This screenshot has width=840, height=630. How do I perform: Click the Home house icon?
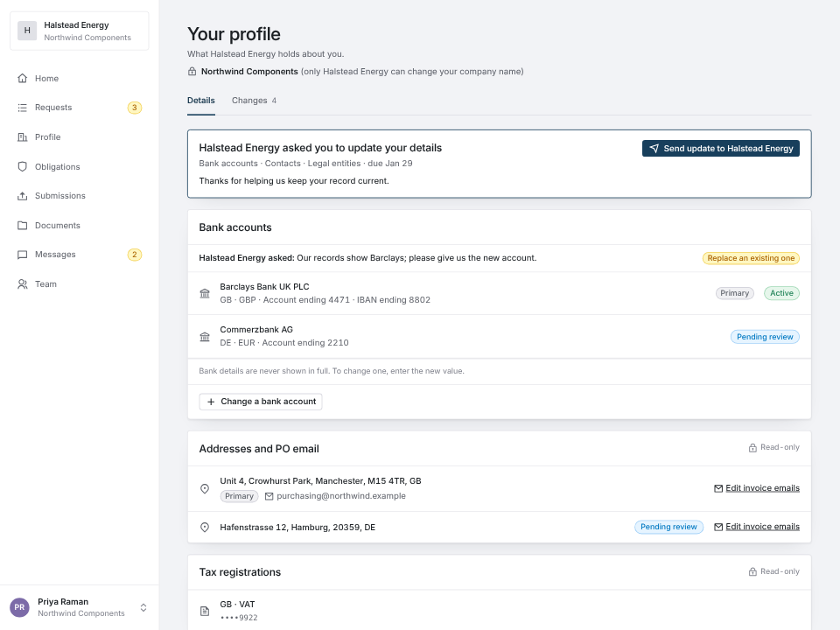pyautogui.click(x=22, y=78)
